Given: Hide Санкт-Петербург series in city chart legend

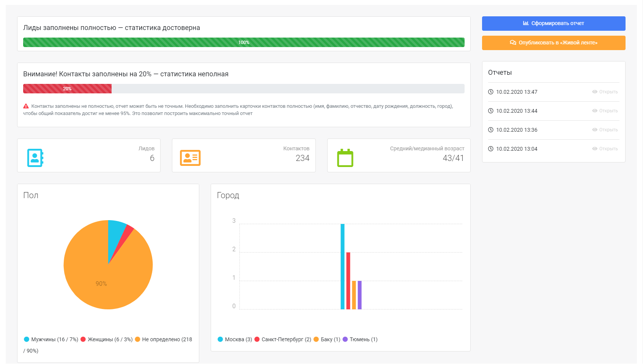Looking at the screenshot, I should click(283, 339).
